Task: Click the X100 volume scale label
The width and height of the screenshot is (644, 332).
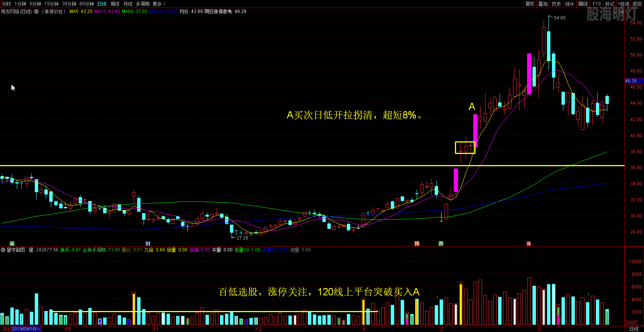Action: click(x=631, y=323)
